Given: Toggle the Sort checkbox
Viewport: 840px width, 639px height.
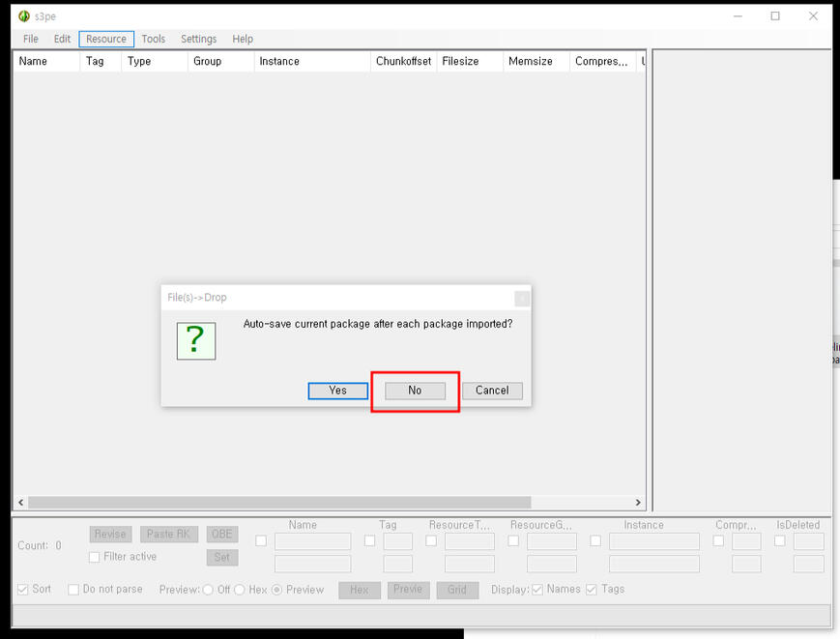Looking at the screenshot, I should coord(23,590).
